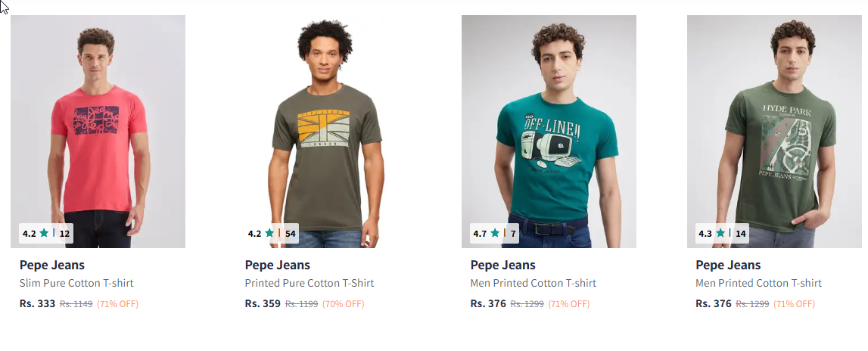Click the 4.7 rating badge with 7 reviews

(495, 233)
